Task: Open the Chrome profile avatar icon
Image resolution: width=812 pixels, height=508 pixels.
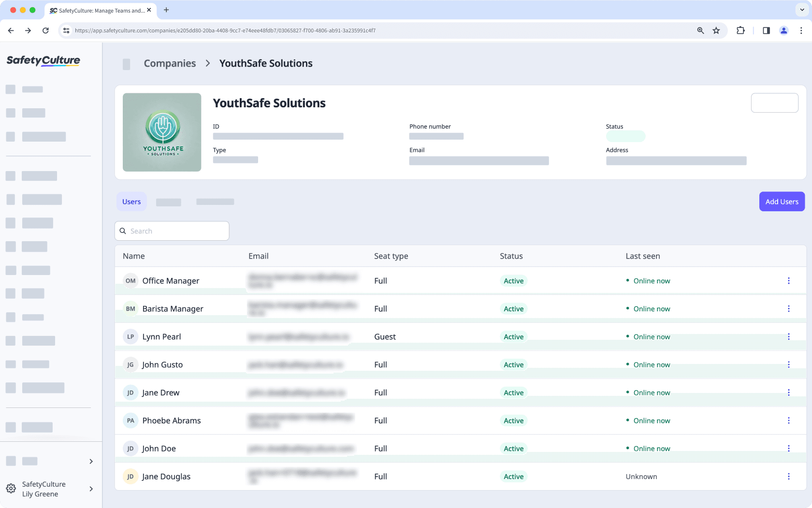Action: (x=783, y=30)
